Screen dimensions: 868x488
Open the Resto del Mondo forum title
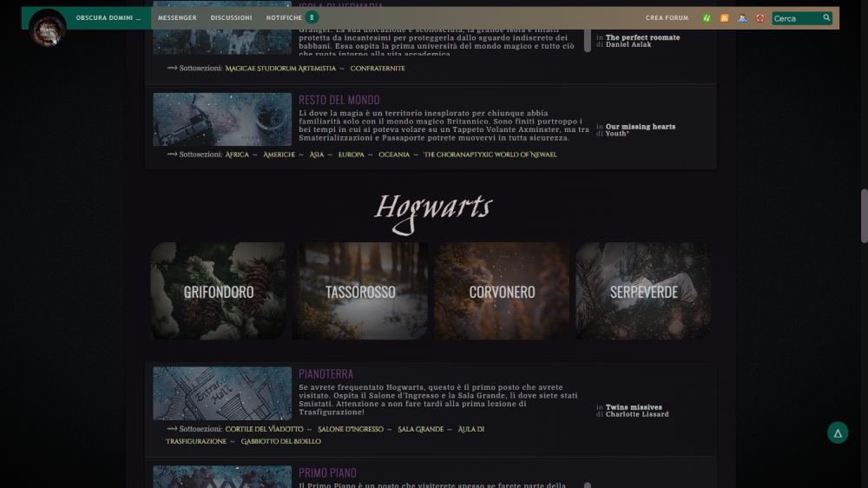(x=339, y=100)
